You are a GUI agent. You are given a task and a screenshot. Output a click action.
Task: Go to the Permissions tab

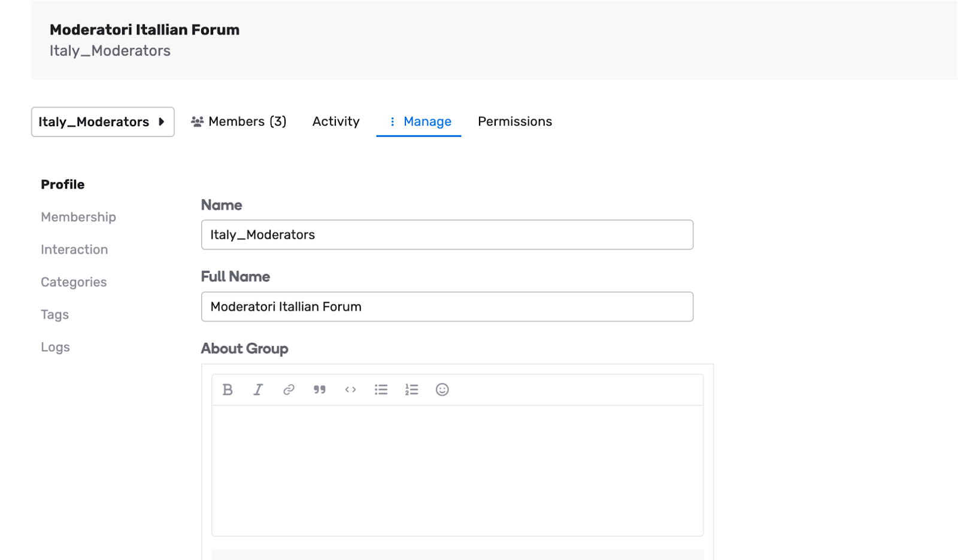[x=514, y=121]
